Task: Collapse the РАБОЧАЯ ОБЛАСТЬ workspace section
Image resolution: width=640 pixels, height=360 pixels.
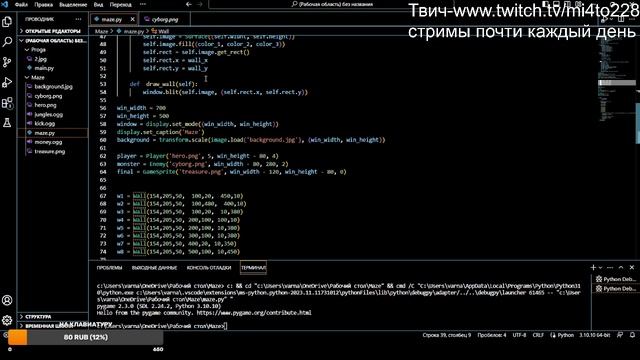Action: pyautogui.click(x=53, y=41)
